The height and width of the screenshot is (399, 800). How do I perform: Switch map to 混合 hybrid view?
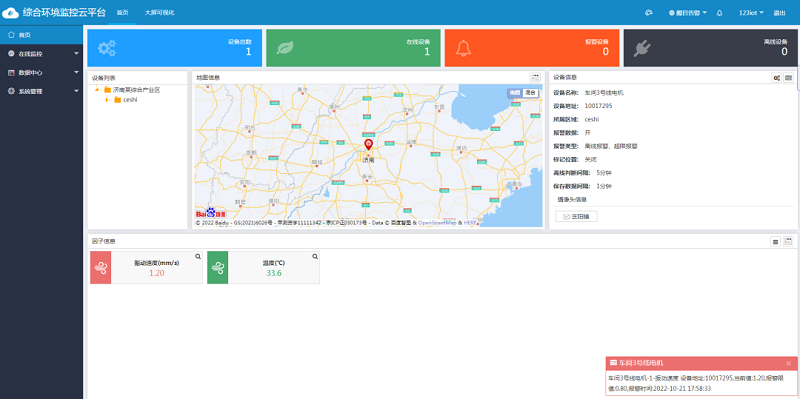tap(531, 93)
